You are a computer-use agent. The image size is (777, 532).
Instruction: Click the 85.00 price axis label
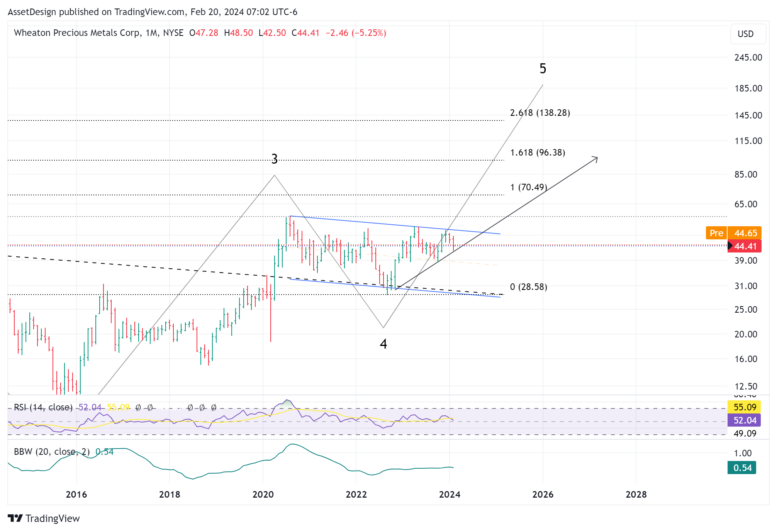(746, 175)
